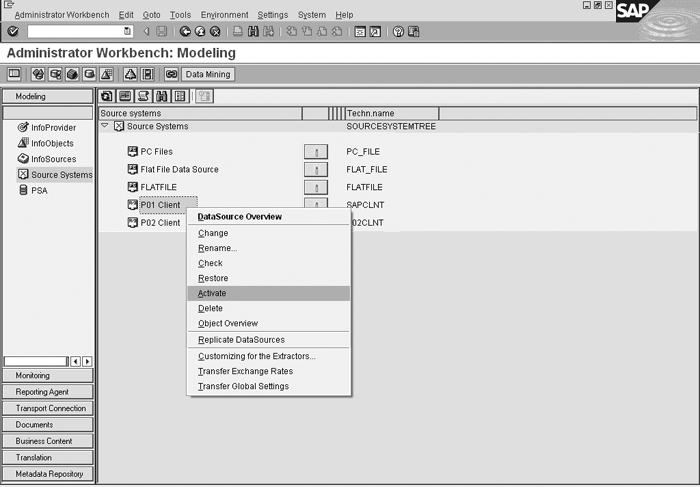The image size is (700, 487).
Task: Click the Print icon in standard toolbar
Action: coord(238,31)
